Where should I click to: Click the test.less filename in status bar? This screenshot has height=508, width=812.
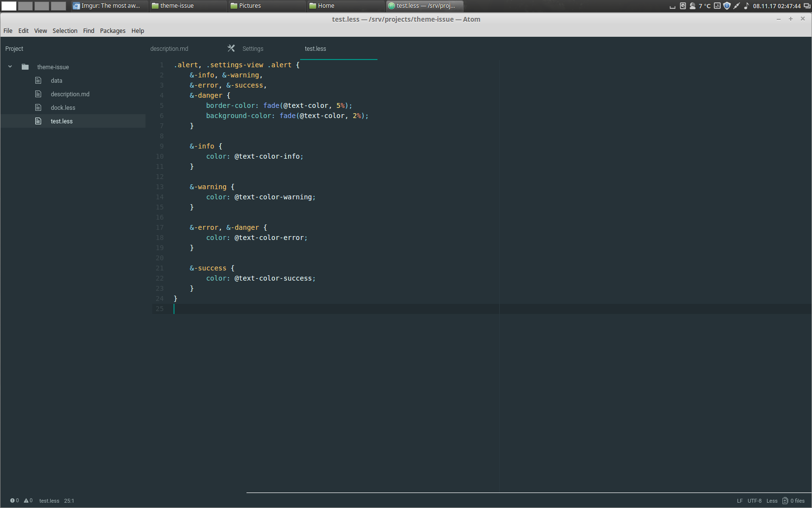click(49, 501)
